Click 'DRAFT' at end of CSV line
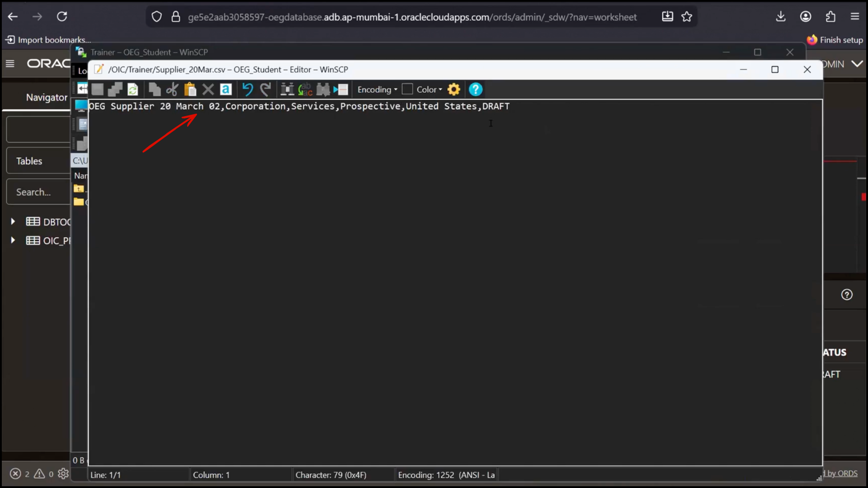This screenshot has width=868, height=488. click(496, 106)
